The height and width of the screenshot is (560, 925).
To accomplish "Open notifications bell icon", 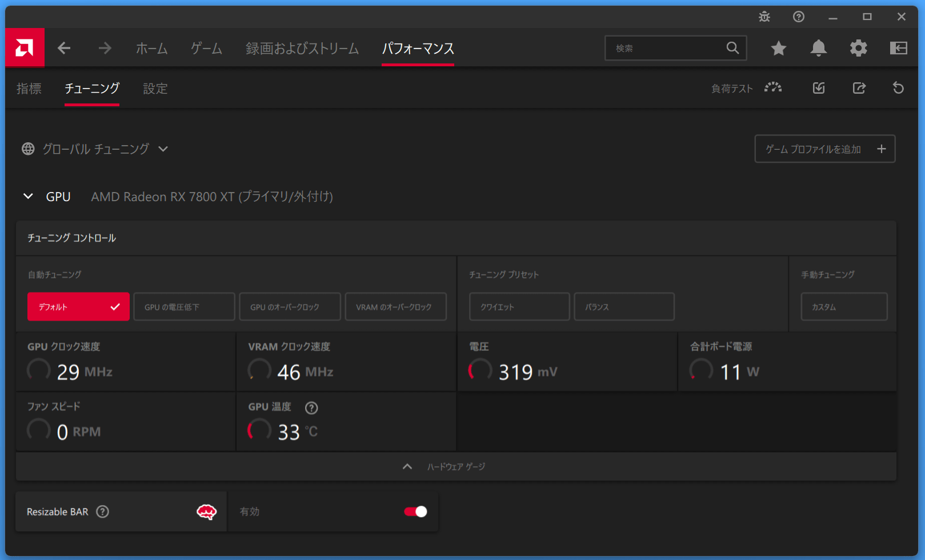I will pos(818,48).
